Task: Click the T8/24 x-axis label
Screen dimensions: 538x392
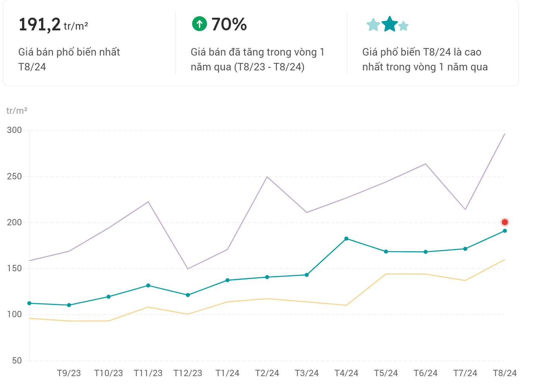Action: (505, 373)
